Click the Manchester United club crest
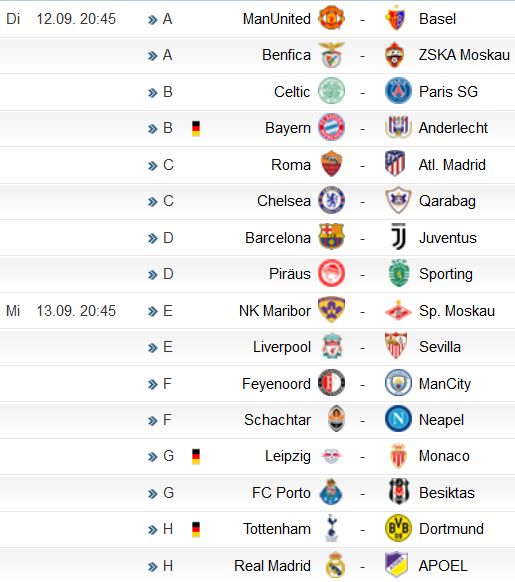This screenshot has width=515, height=582. 331,19
